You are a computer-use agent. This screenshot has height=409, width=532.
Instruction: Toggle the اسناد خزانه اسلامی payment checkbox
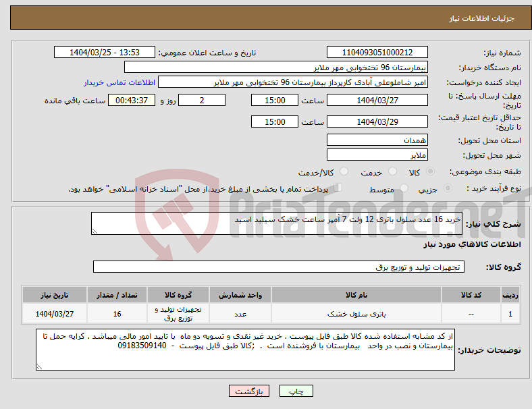coord(338,188)
